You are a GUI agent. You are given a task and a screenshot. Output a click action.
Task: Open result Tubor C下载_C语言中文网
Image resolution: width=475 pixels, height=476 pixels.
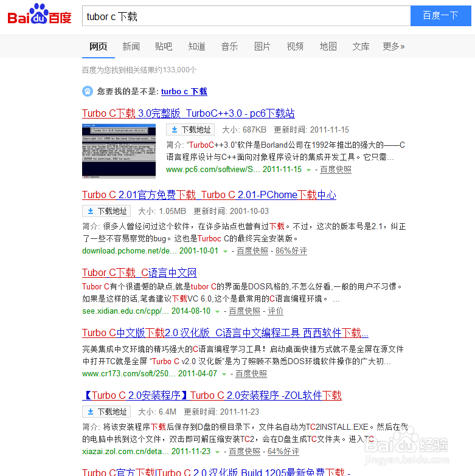(x=139, y=272)
